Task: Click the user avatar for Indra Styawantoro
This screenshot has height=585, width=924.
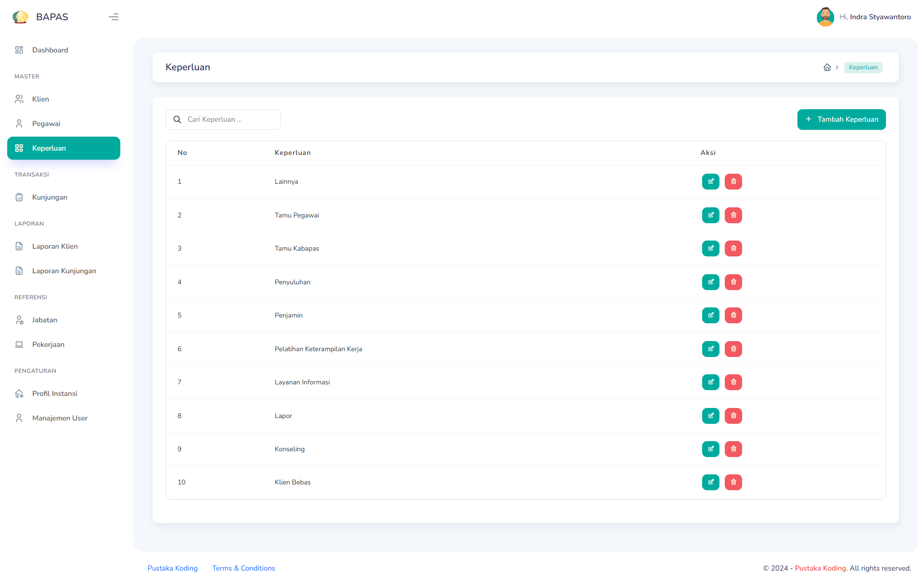Action: click(825, 17)
